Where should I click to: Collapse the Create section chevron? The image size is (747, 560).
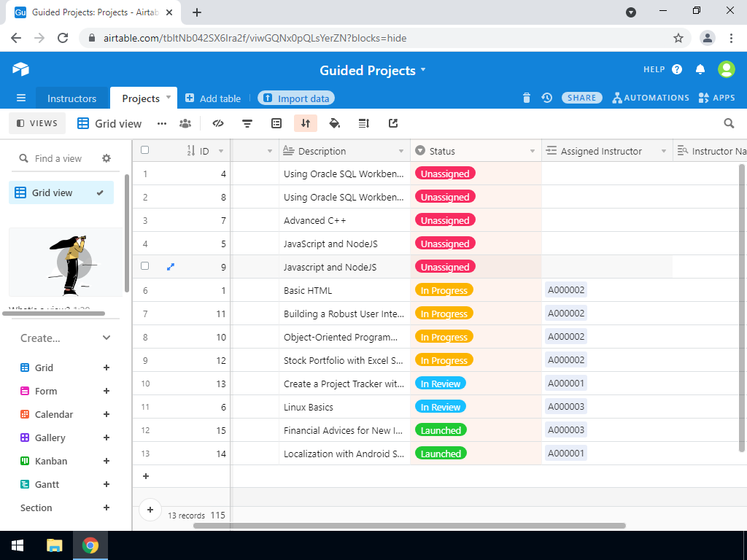point(107,338)
